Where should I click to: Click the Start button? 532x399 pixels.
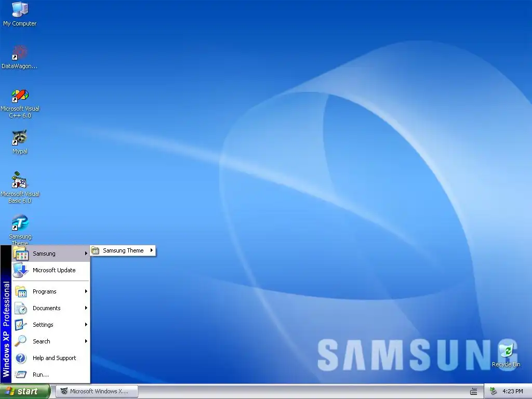coord(25,391)
